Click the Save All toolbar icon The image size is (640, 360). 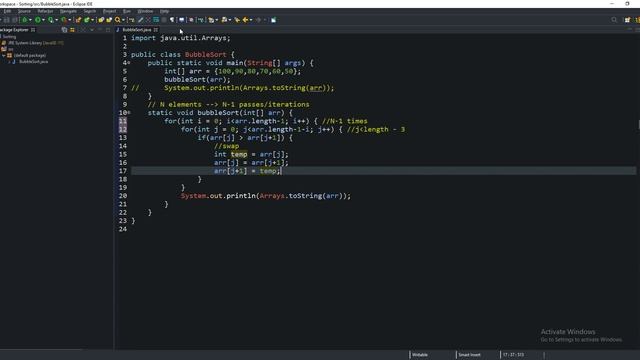(x=15, y=20)
